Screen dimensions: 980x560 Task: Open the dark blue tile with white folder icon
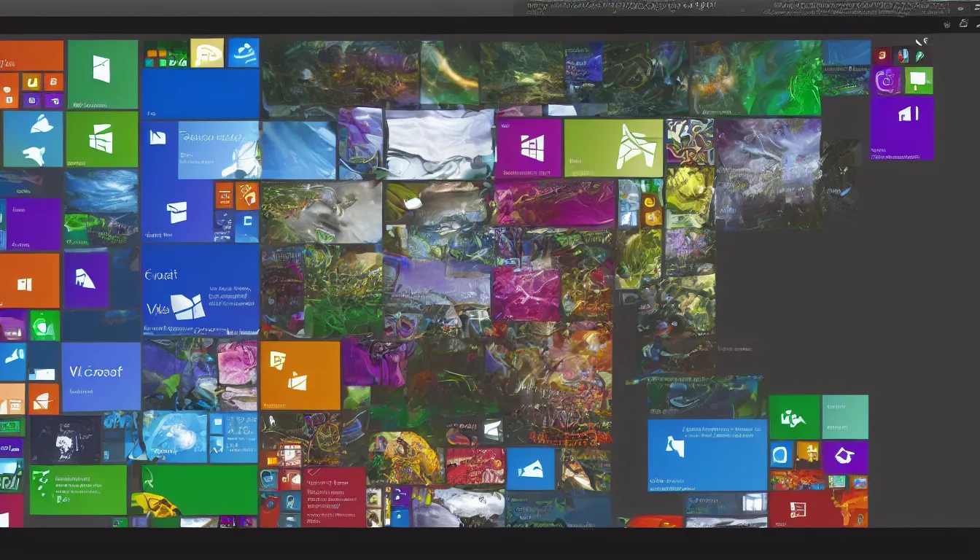coord(178,211)
